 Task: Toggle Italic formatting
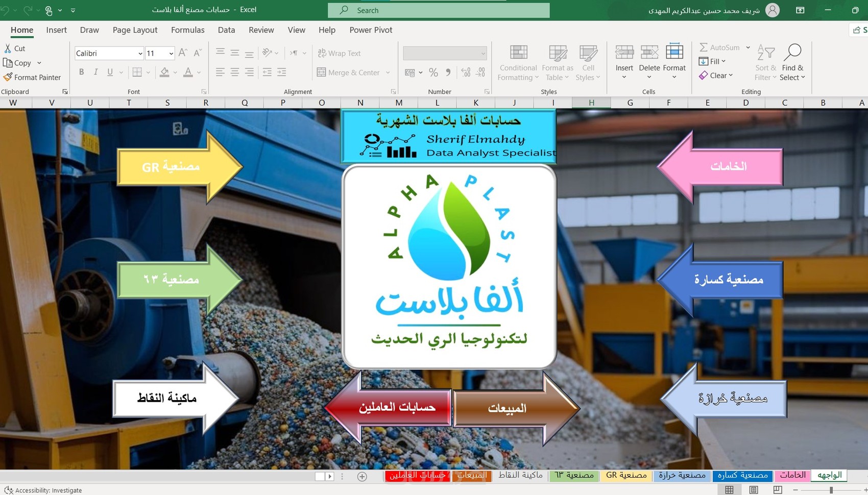coord(95,72)
